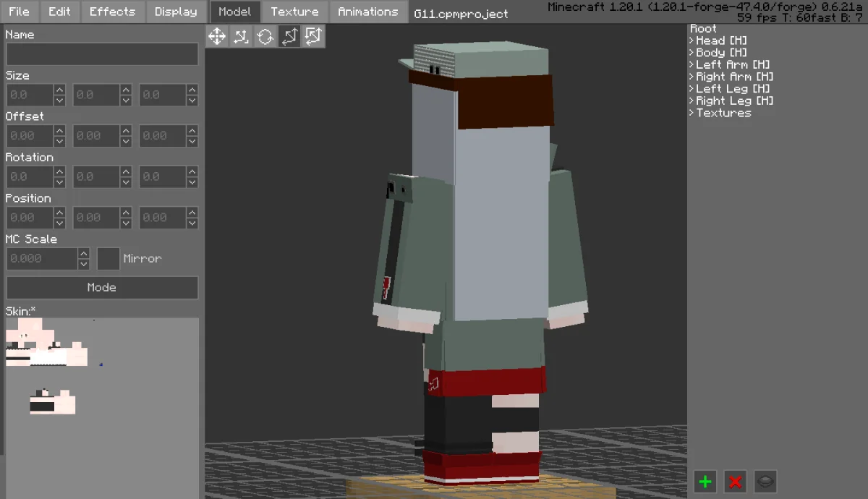Switch to the Animations tab
The image size is (868, 499).
[368, 12]
